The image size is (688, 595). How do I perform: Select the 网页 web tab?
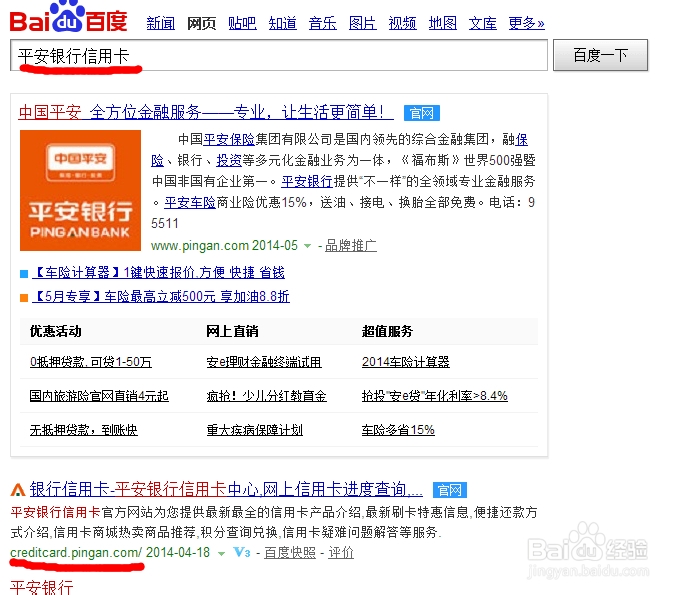coord(201,23)
